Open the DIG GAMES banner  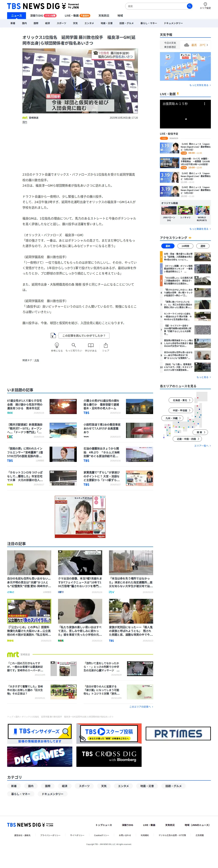pyautogui.click(x=40, y=757)
